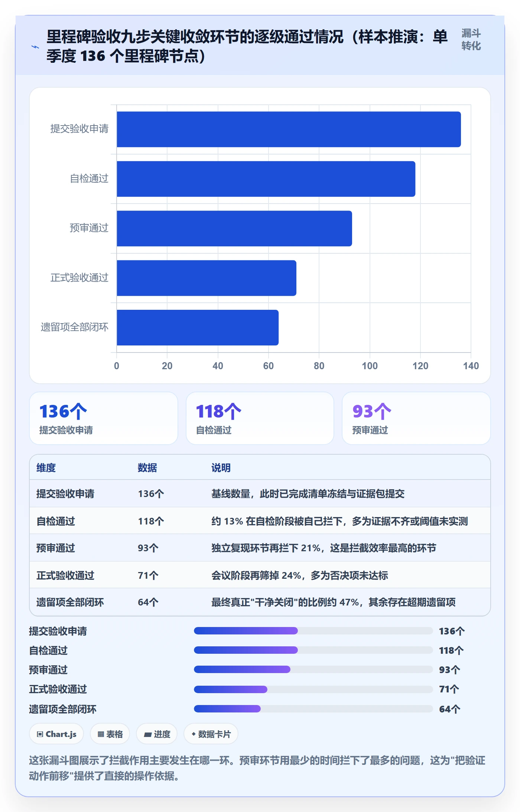Click table cell 71个
Image resolution: width=520 pixels, height=812 pixels.
tap(148, 575)
